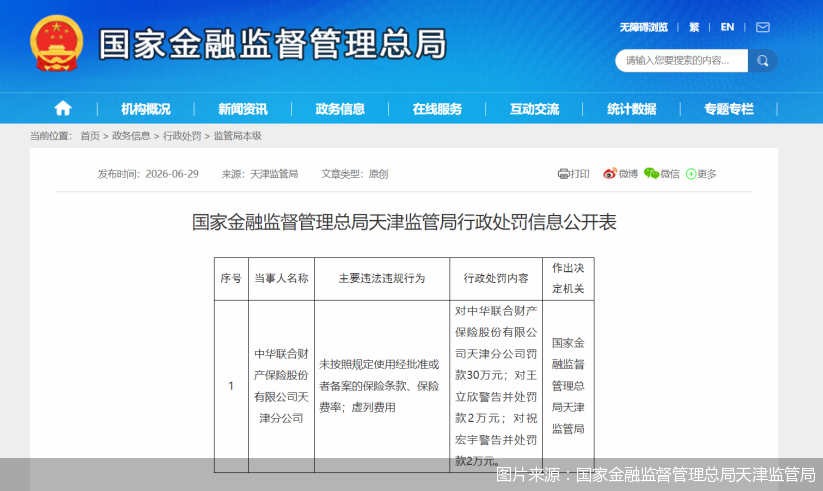
Task: Click the 作出决定机关 table header
Action: [568, 278]
